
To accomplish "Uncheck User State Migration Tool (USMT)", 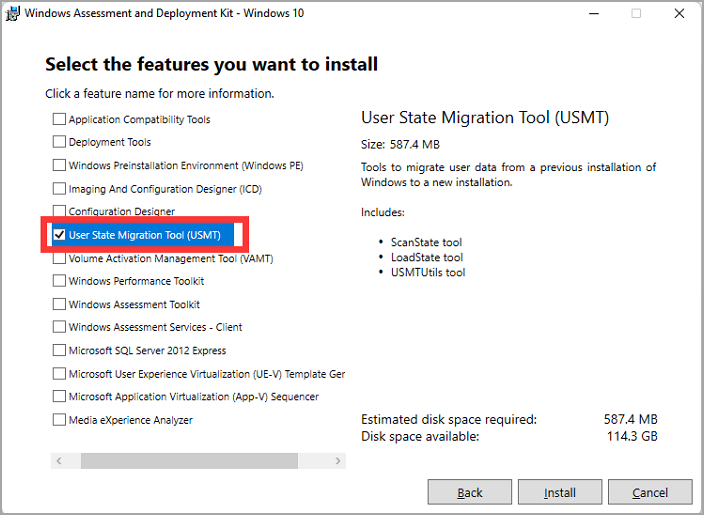I will pyautogui.click(x=59, y=235).
